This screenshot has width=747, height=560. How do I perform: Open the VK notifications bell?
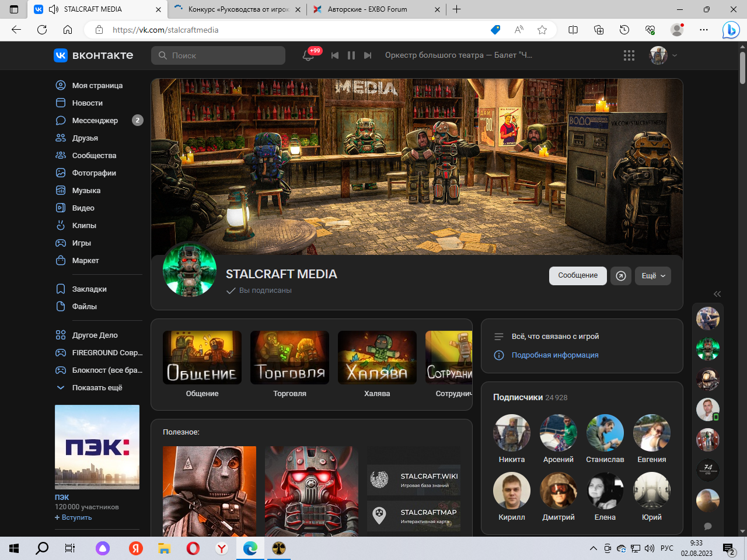click(x=308, y=55)
